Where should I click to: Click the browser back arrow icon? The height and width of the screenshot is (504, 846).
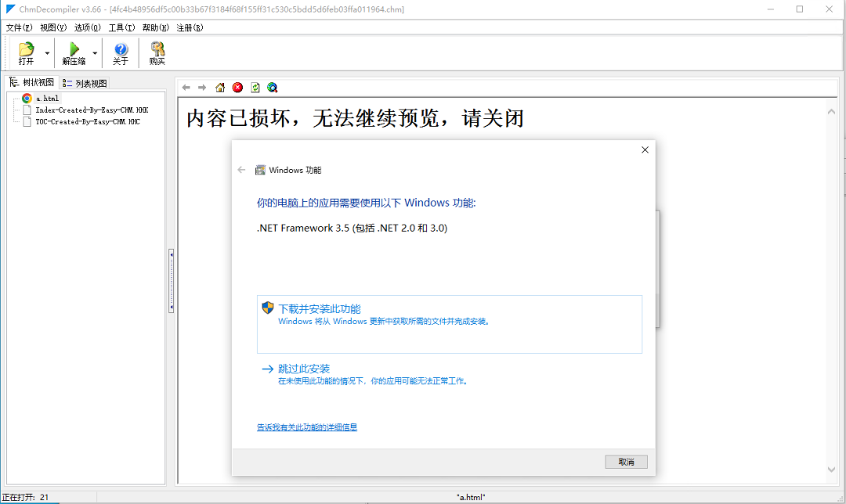point(186,88)
